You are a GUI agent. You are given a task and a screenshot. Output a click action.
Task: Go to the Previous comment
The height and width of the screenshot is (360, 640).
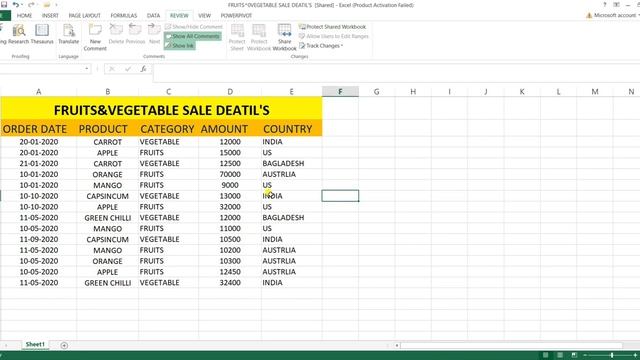tap(135, 34)
